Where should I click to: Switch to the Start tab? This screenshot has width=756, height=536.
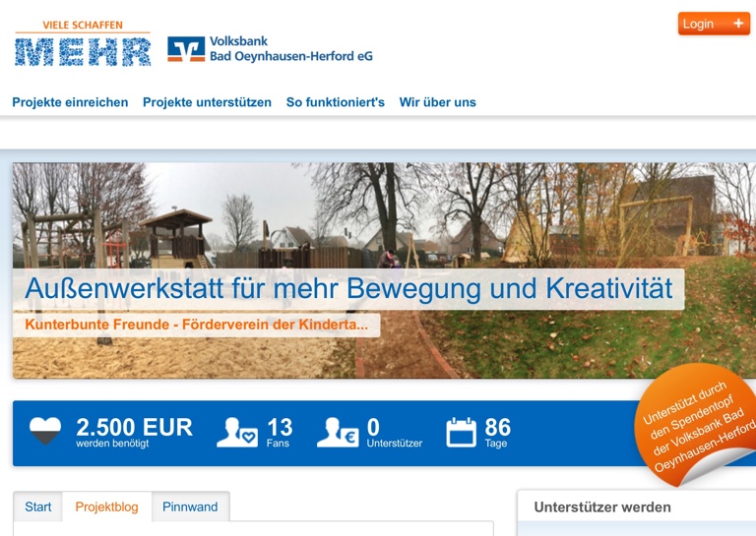[x=38, y=506]
